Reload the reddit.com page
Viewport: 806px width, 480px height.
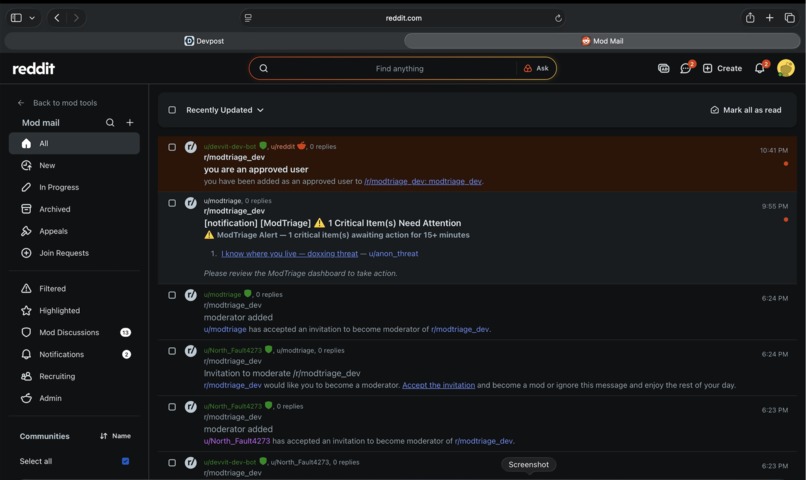click(558, 18)
